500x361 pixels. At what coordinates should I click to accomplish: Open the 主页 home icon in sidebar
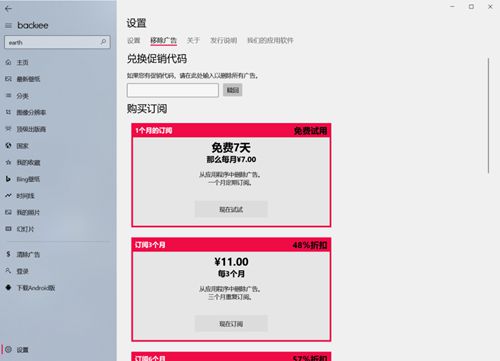pos(8,62)
